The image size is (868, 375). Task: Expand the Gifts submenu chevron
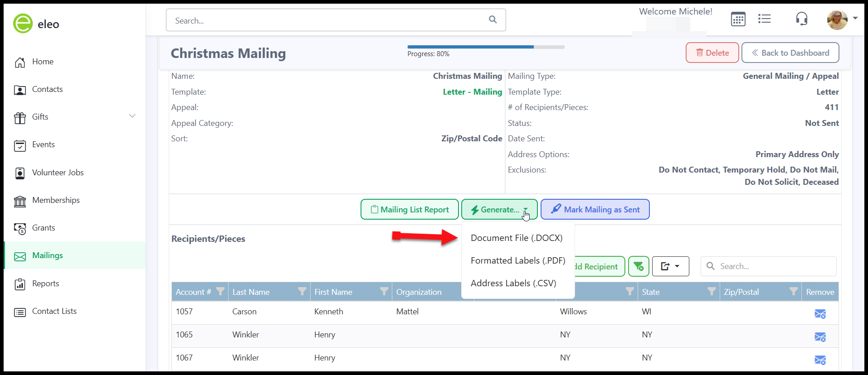132,116
